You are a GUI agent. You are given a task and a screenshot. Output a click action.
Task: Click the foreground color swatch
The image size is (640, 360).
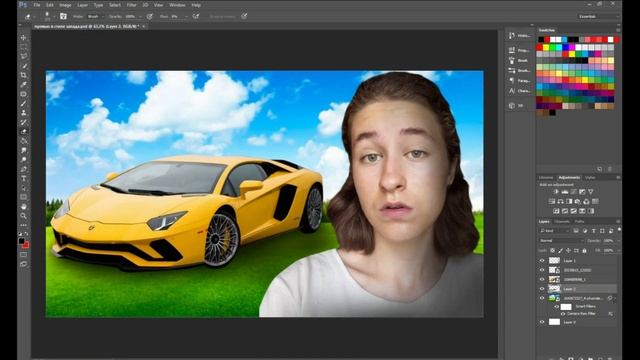(x=22, y=241)
